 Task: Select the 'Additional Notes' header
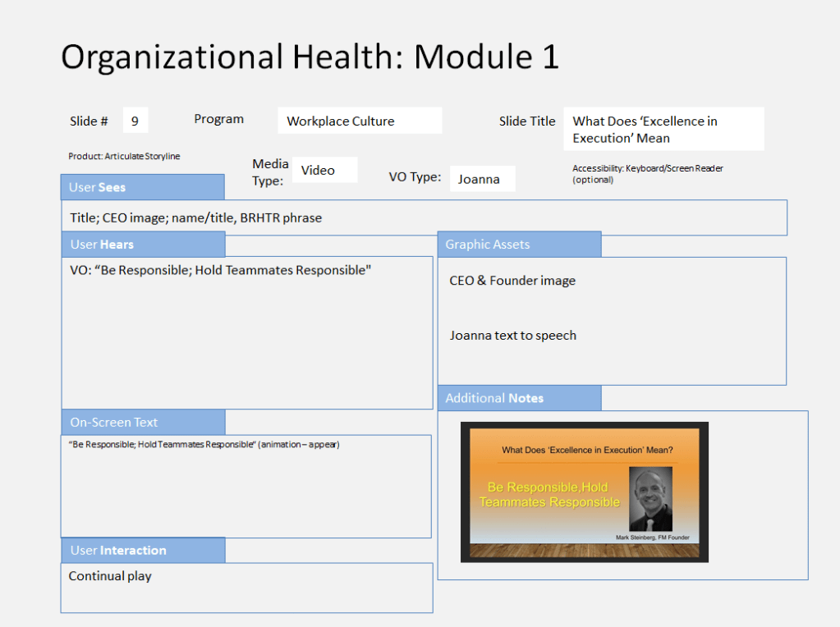pos(519,398)
